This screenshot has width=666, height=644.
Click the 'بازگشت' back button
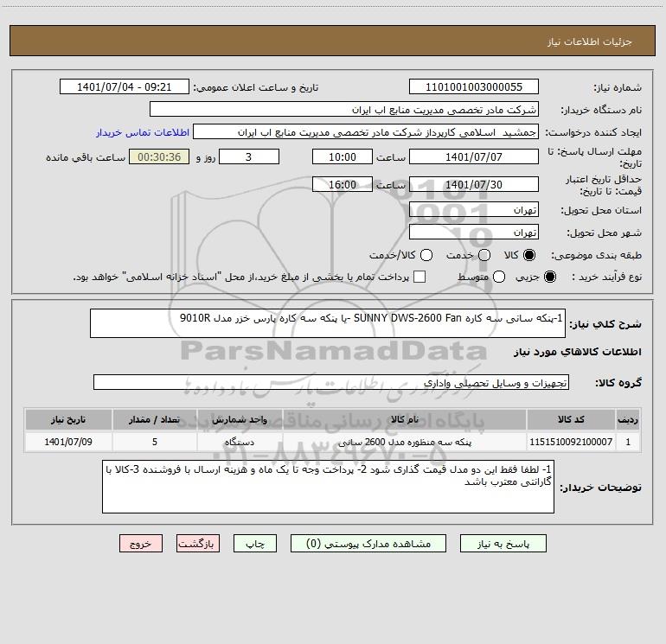pyautogui.click(x=198, y=544)
